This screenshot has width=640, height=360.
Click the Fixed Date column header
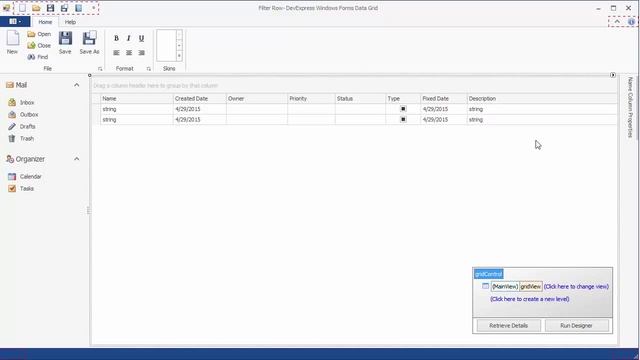[x=444, y=98]
